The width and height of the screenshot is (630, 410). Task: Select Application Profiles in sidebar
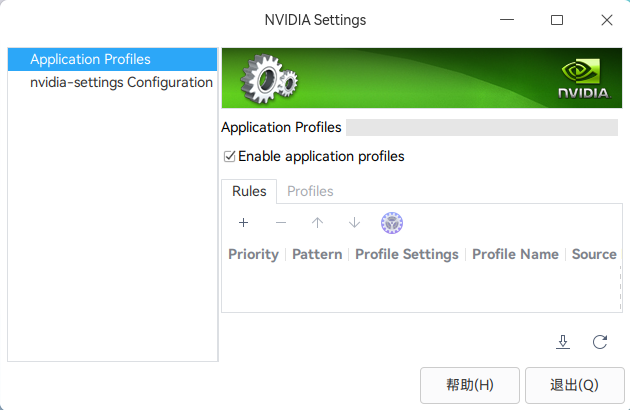click(x=112, y=59)
